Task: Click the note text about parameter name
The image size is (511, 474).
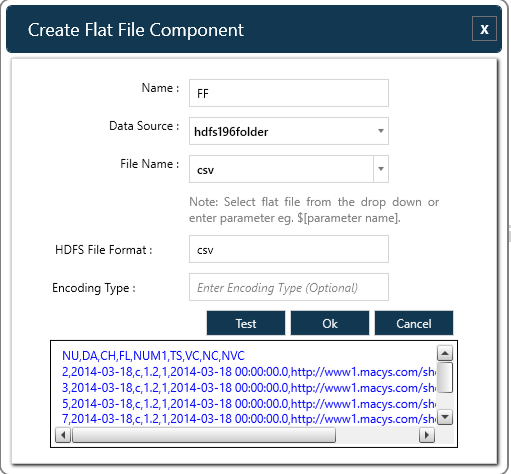Action: tap(314, 210)
